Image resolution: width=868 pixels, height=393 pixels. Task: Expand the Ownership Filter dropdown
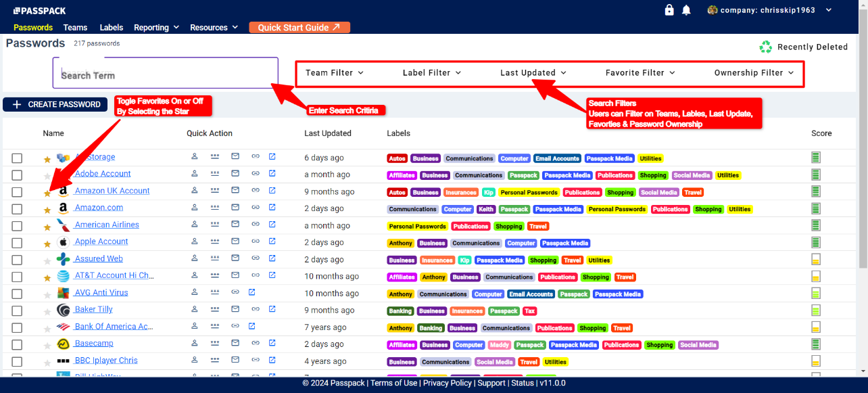click(754, 72)
